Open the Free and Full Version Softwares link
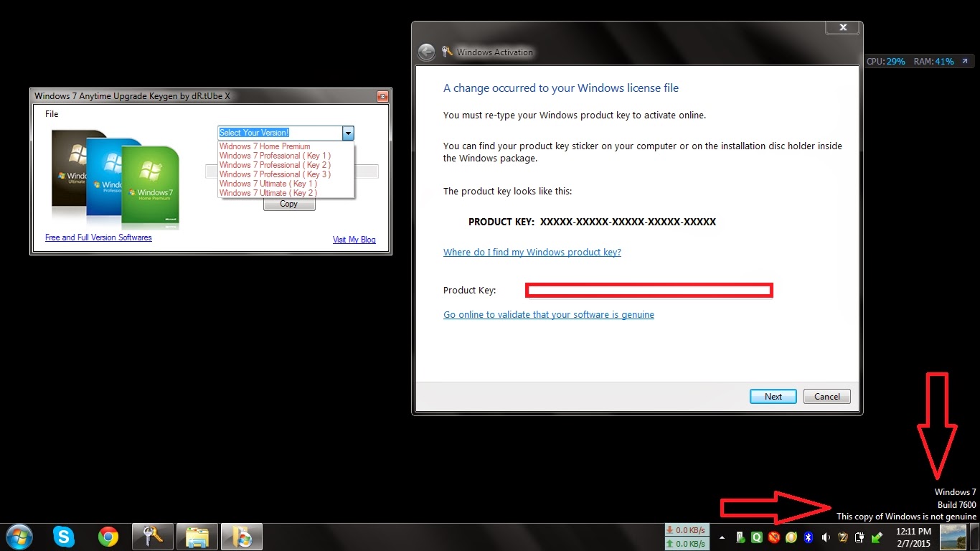Image resolution: width=980 pixels, height=551 pixels. [x=98, y=237]
